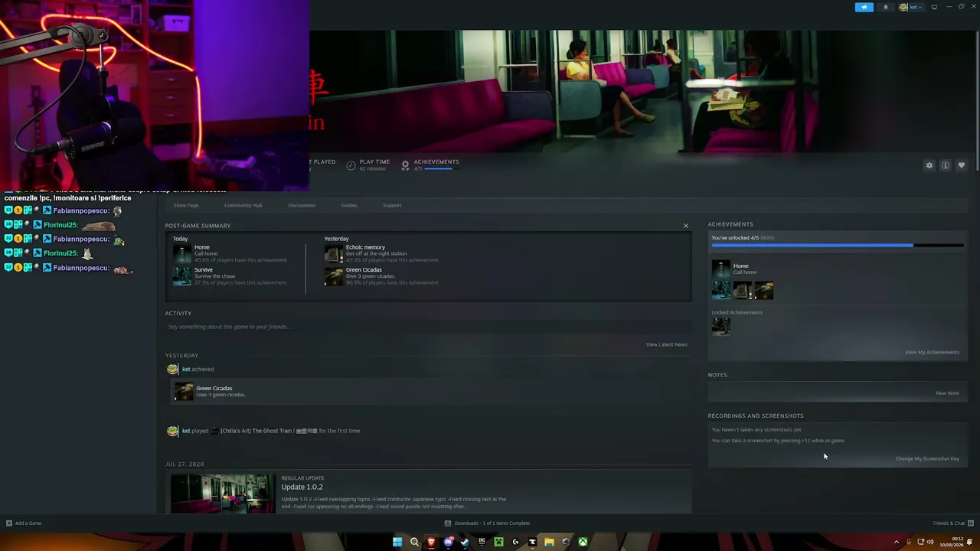Expand the ket account dropdown
Screen dimensions: 980x551
point(911,7)
